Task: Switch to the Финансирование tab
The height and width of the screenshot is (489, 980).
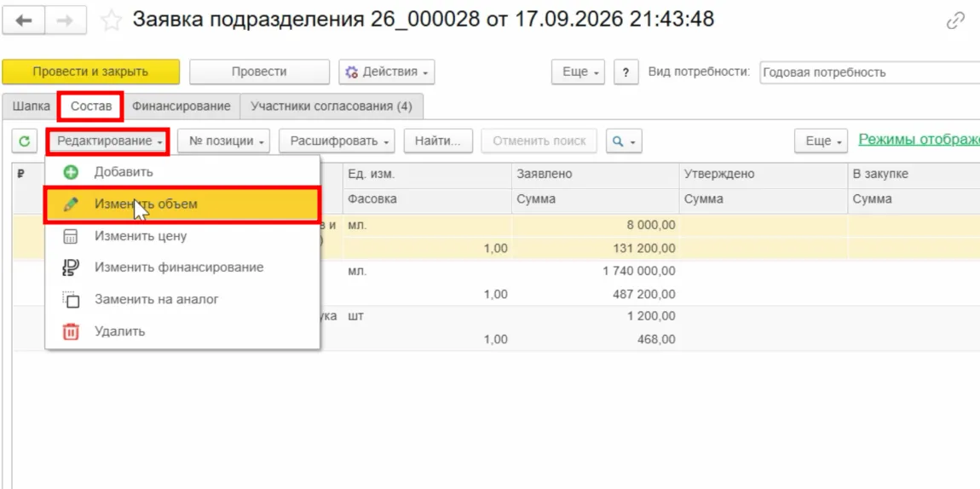Action: tap(182, 106)
